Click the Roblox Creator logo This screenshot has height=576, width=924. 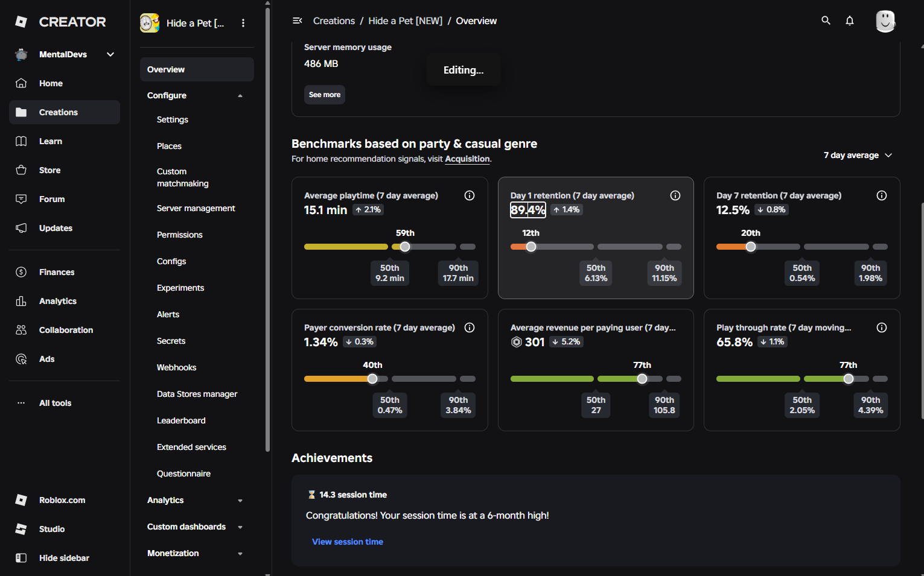[60, 22]
